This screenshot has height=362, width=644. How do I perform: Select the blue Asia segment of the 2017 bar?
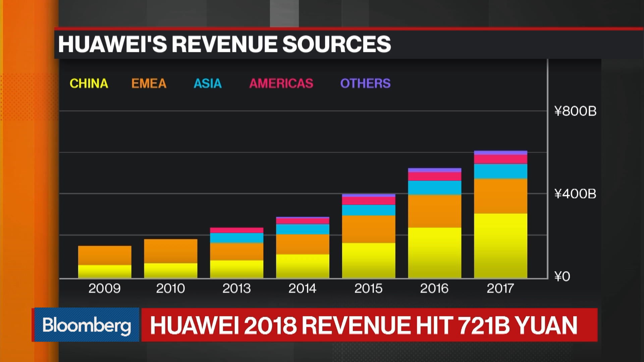coord(500,171)
